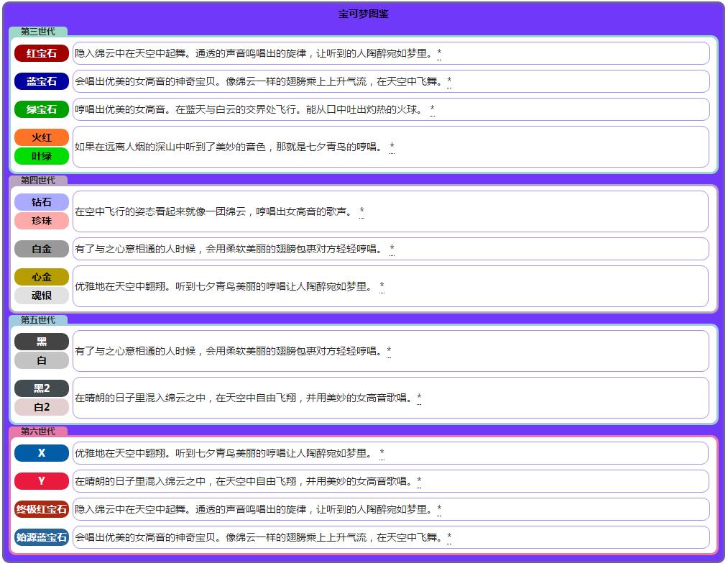Click the entry mentioning 远离人烟的深山

pyautogui.click(x=391, y=147)
